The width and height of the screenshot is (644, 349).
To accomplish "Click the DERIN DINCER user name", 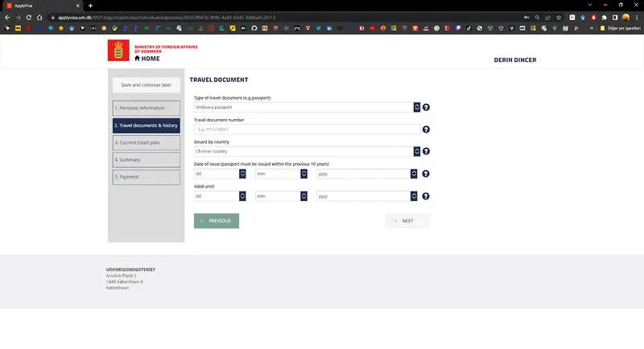I will [515, 60].
